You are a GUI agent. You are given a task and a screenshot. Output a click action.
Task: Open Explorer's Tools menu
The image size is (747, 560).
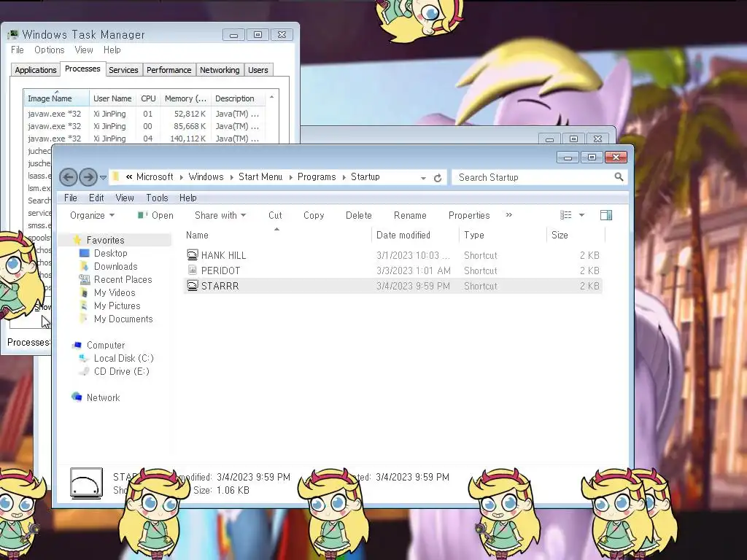pos(157,198)
